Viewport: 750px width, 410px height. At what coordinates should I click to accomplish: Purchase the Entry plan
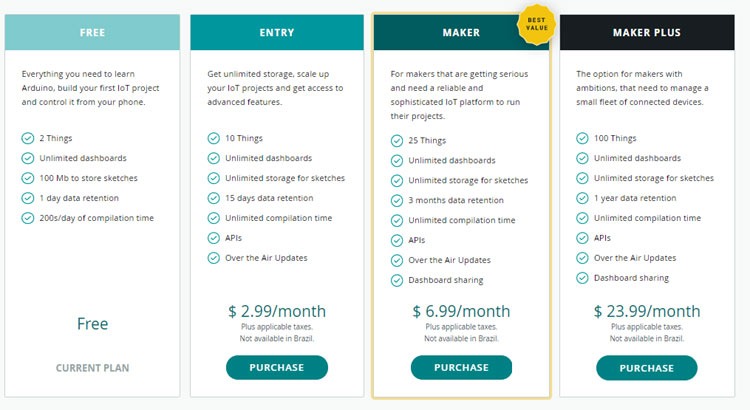point(276,367)
